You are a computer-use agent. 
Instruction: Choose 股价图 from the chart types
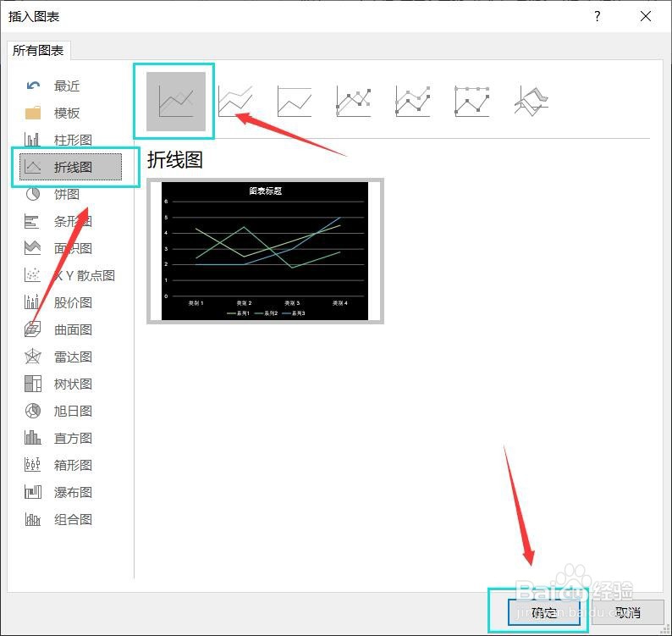(x=73, y=302)
